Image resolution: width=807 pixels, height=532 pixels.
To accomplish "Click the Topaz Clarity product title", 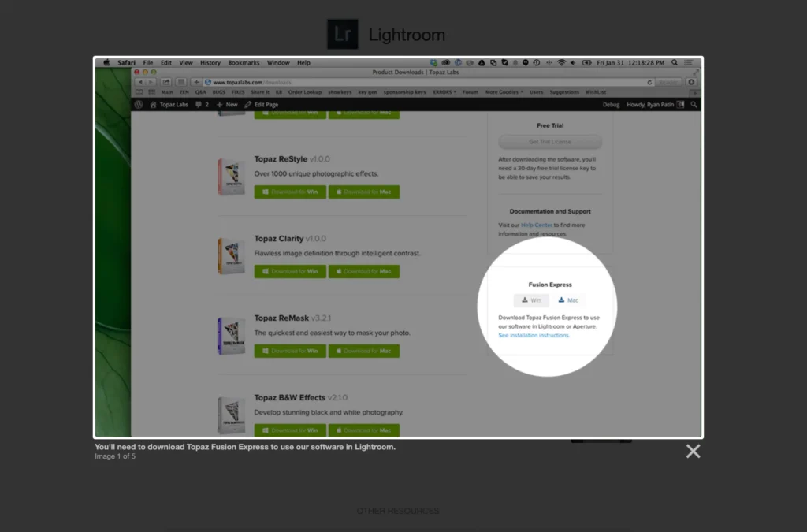I will 279,239.
